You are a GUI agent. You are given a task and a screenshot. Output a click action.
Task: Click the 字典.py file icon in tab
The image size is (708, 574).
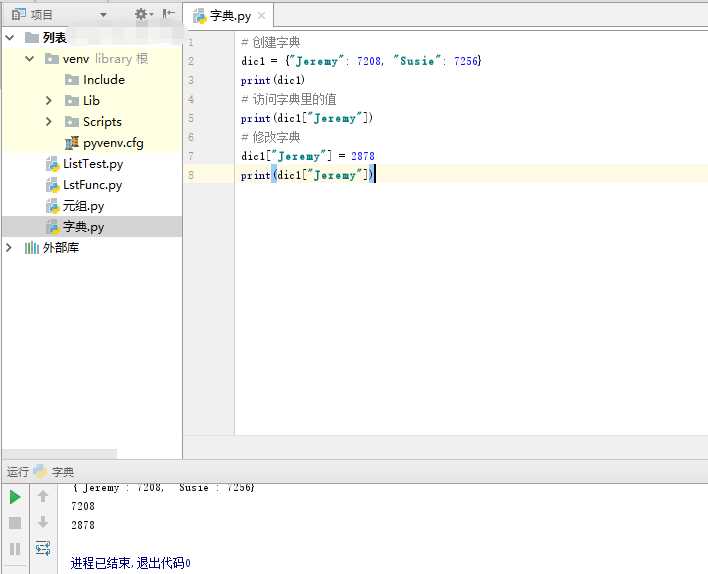click(200, 16)
